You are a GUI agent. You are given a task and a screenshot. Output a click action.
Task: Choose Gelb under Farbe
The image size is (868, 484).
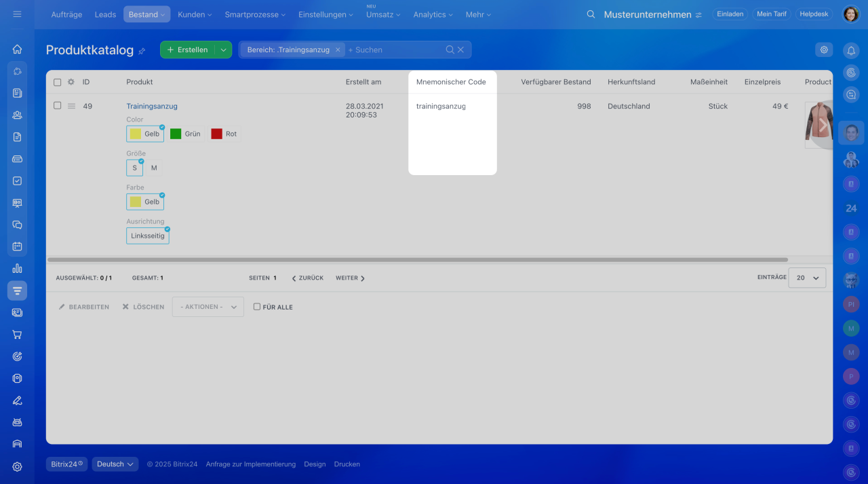pos(145,202)
